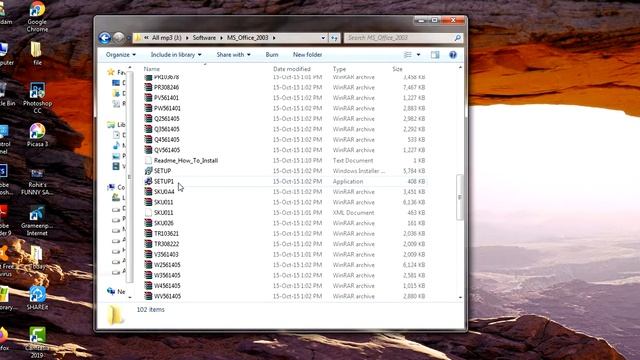
Task: Open the Explorer help icon
Action: coord(453,55)
